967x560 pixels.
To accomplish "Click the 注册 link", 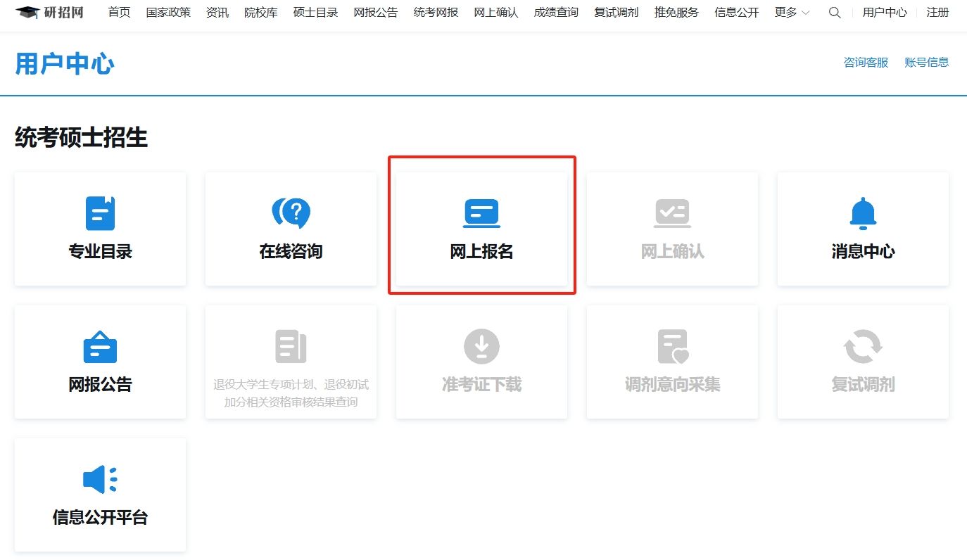I will (937, 13).
